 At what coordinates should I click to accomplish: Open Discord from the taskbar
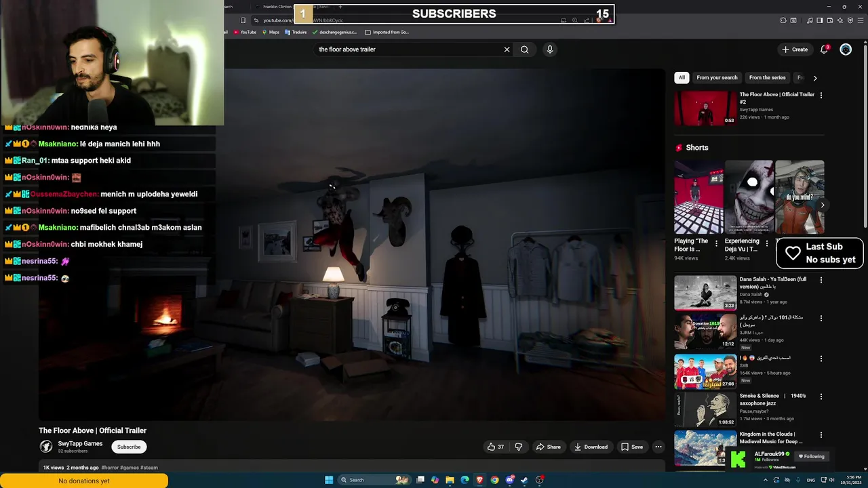coord(509,480)
